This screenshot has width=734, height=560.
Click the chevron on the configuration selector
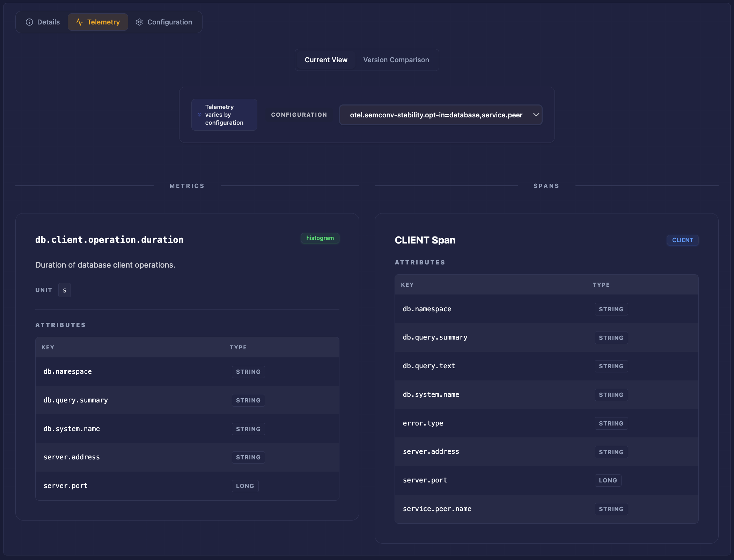(536, 115)
